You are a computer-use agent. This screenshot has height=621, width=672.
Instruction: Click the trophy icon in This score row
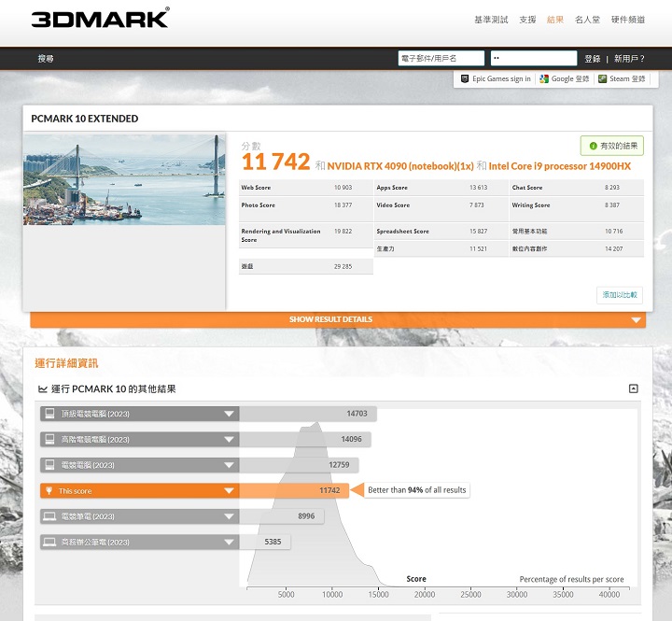click(49, 490)
